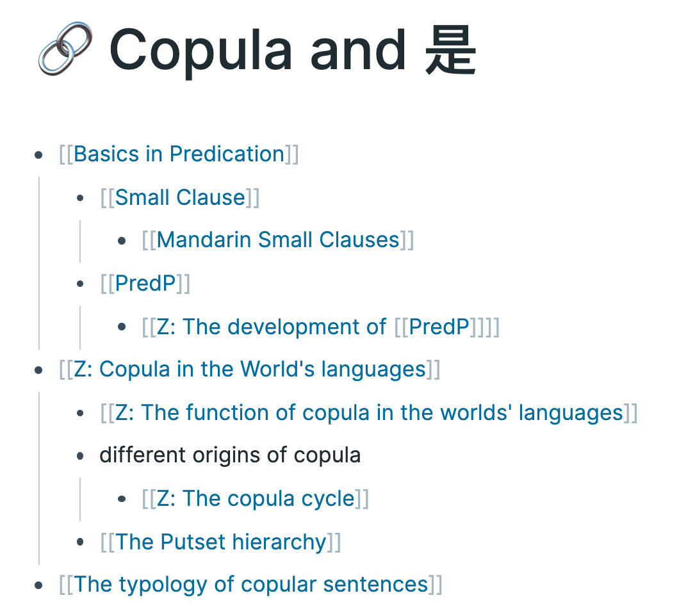Open The typology of copular sentences link
This screenshot has height=616, width=679.
point(250,585)
